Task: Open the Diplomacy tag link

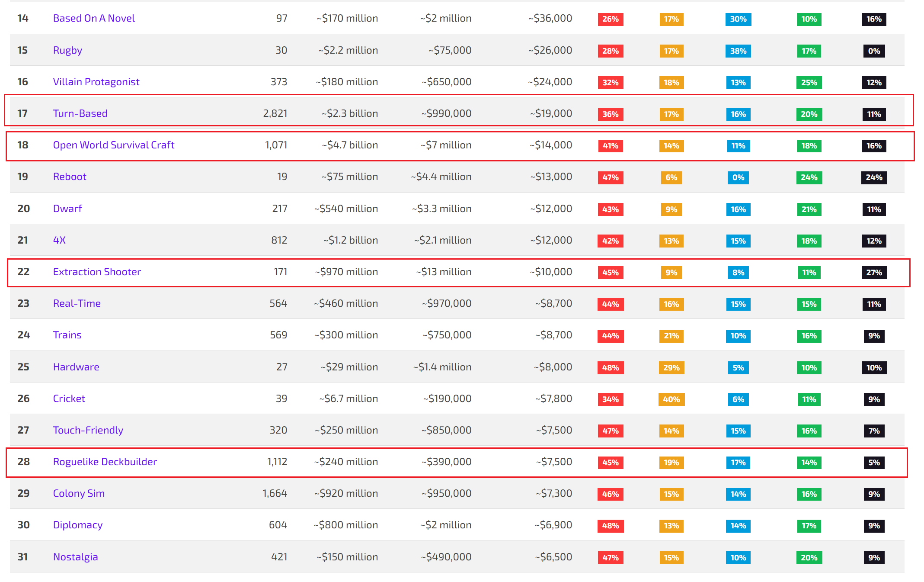Action: (x=78, y=525)
